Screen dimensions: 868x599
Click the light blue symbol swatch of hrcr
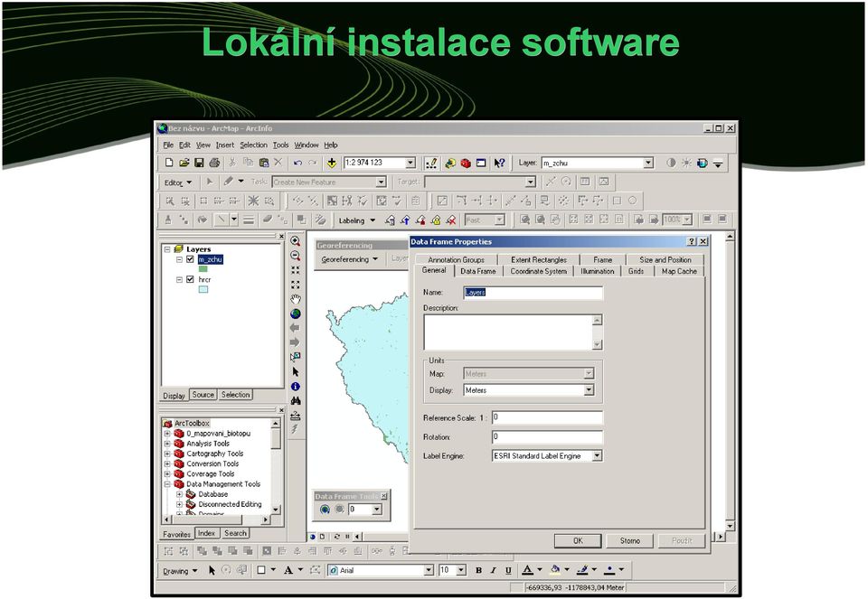203,289
